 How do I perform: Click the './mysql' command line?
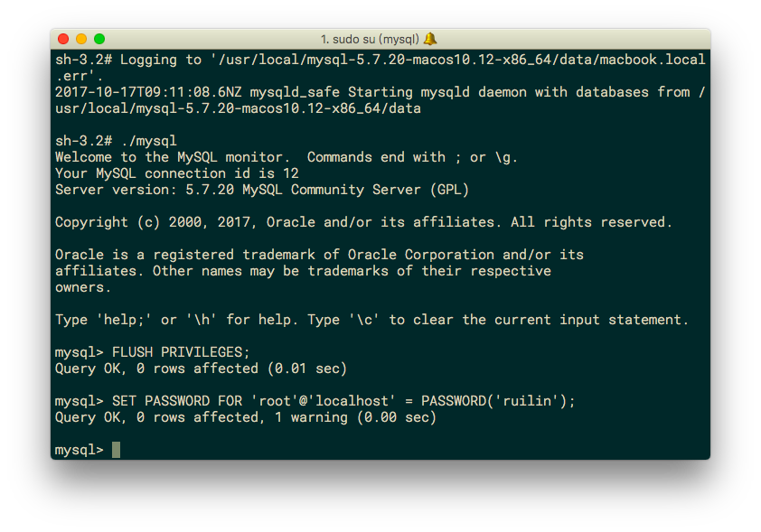[x=116, y=141]
